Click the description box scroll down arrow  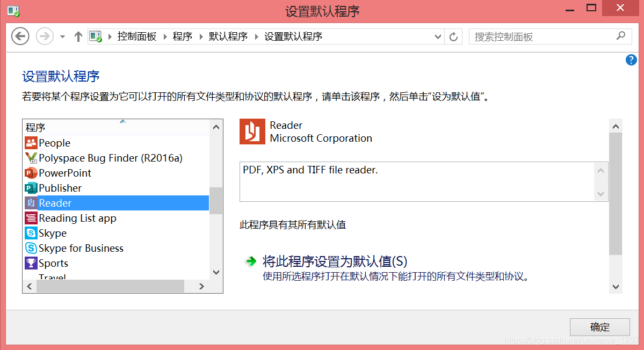(x=600, y=194)
